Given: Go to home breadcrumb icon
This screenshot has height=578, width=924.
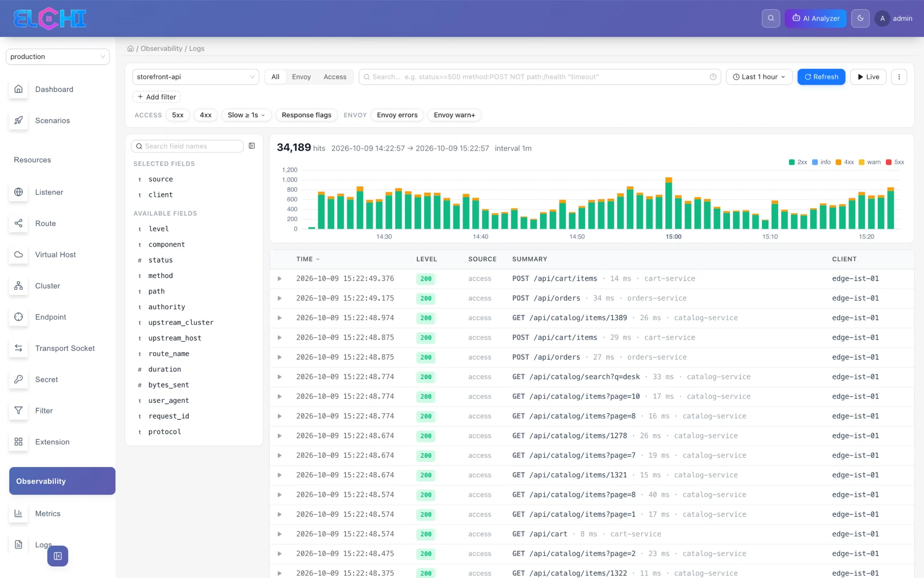Looking at the screenshot, I should tap(130, 49).
